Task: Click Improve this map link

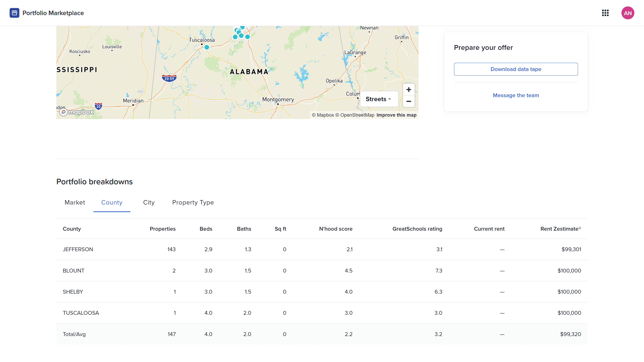Action: coord(396,115)
